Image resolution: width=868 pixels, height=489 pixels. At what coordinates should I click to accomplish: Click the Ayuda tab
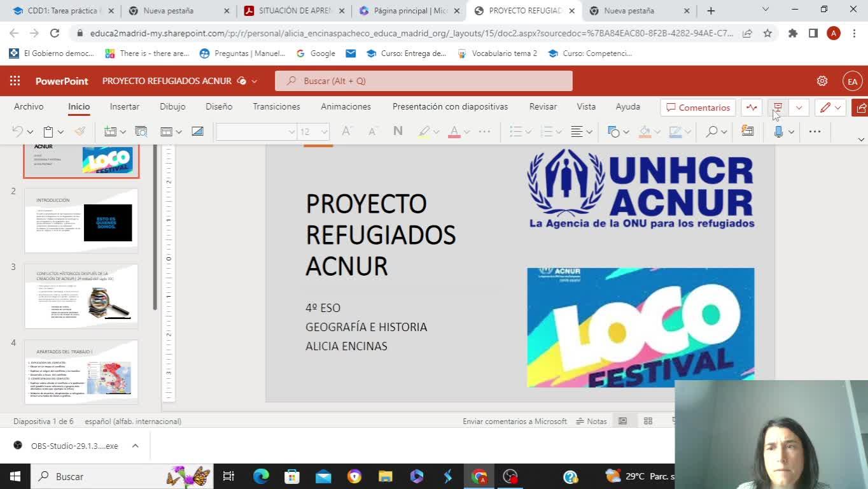(628, 106)
